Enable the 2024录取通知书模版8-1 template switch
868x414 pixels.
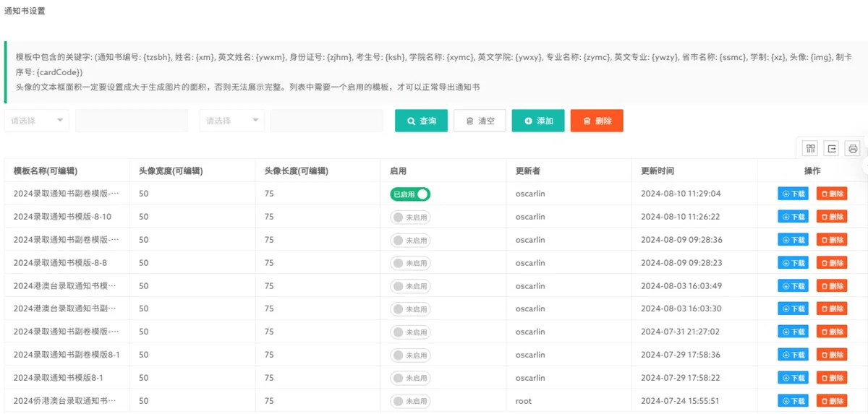coord(410,378)
